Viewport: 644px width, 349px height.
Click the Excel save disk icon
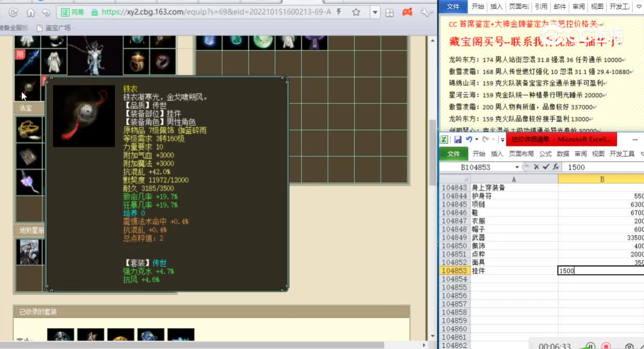point(458,140)
